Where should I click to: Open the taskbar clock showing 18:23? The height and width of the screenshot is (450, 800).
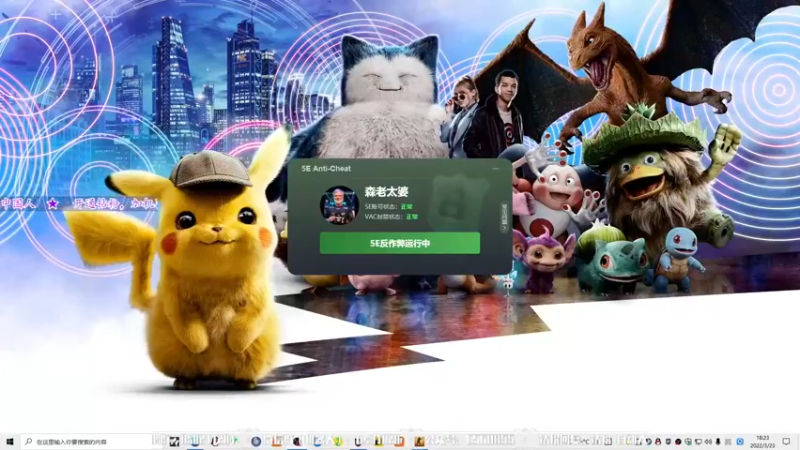coord(763,441)
